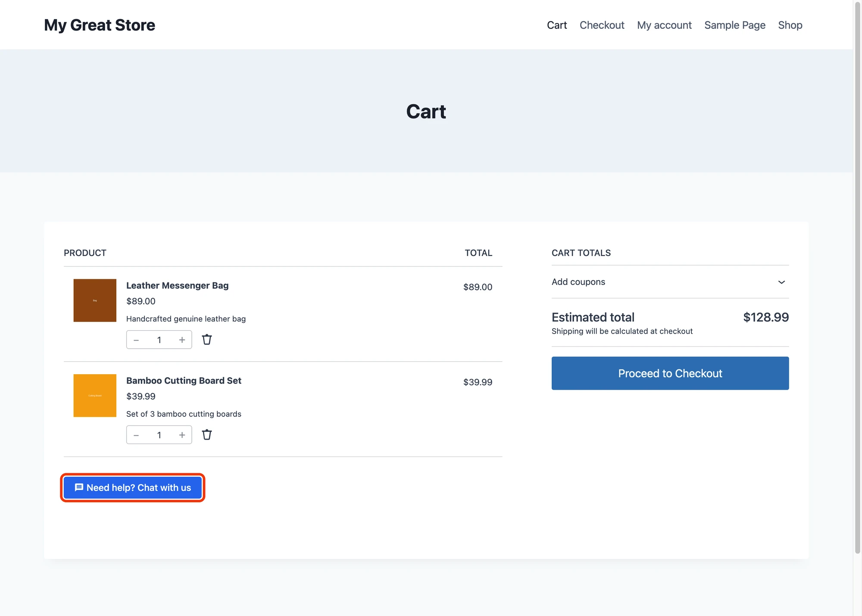Viewport: 862px width, 616px height.
Task: Click the PRODUCT column header
Action: 85,253
